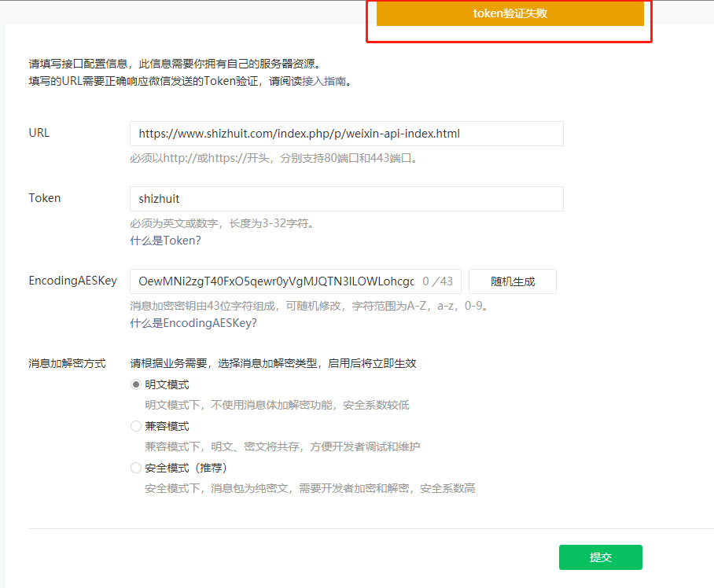This screenshot has width=714, height=588.
Task: Click the 消息加解密方式 section label
Action: 68,364
